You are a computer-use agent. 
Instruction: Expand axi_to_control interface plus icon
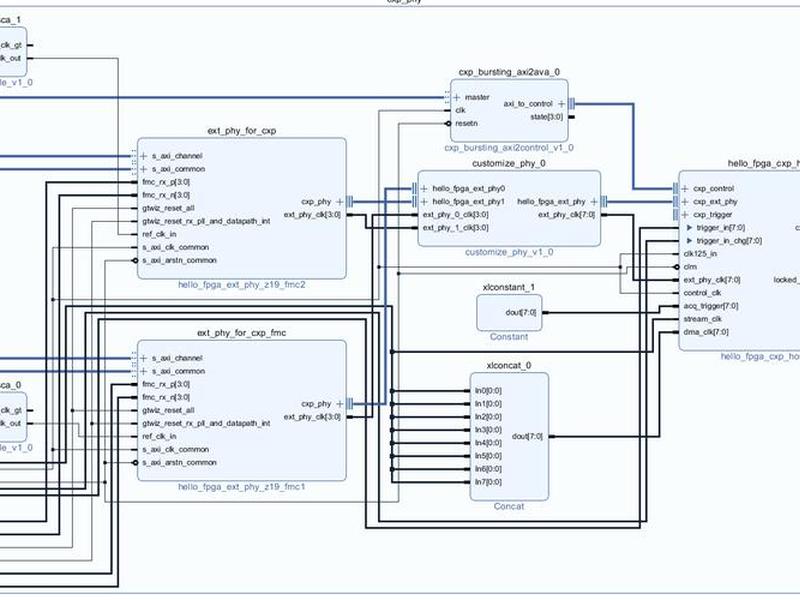pos(561,104)
